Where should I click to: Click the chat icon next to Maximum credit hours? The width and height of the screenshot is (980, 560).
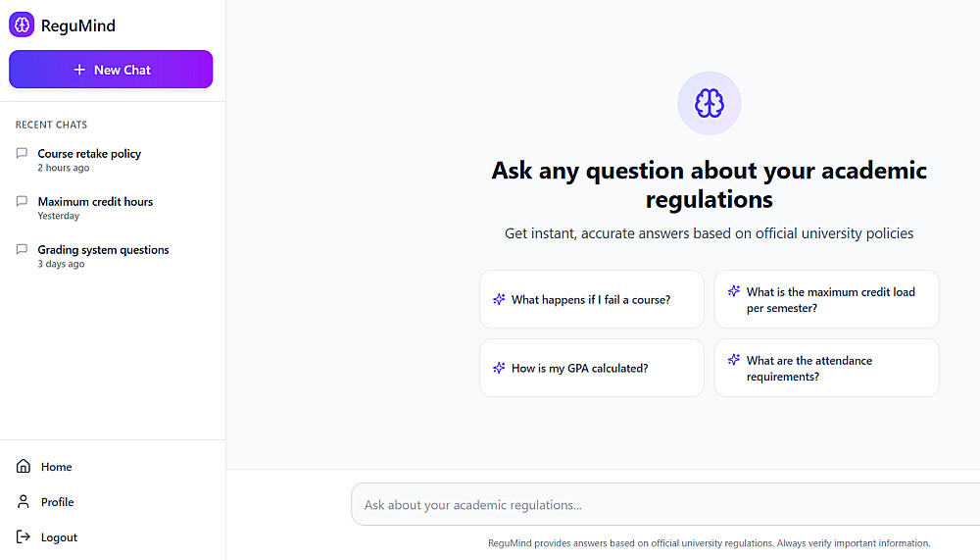(23, 201)
